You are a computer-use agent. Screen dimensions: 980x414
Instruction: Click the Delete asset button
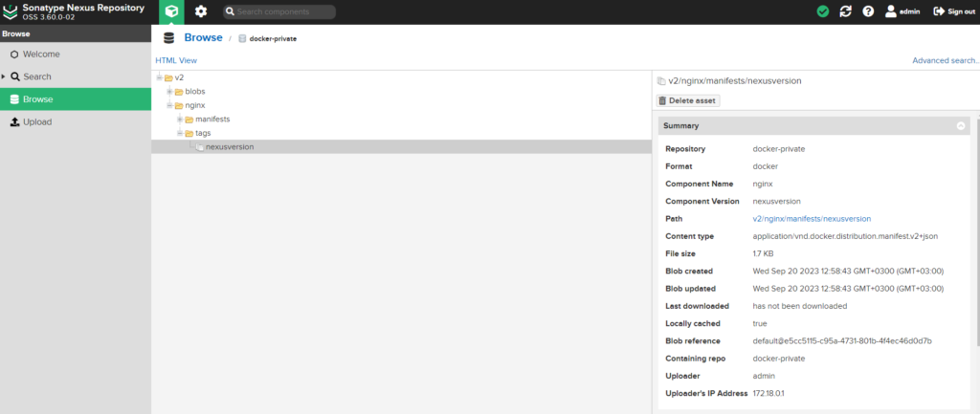688,100
